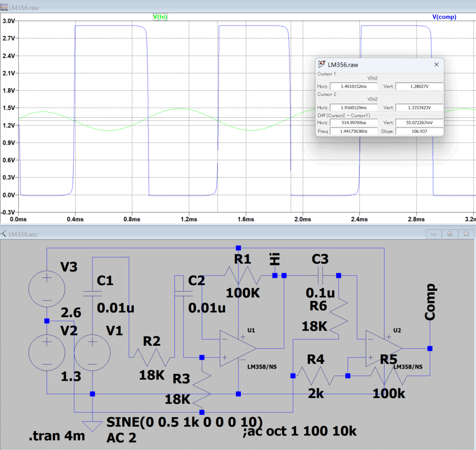Restore the LM356.asc schematic window

[x=450, y=234]
